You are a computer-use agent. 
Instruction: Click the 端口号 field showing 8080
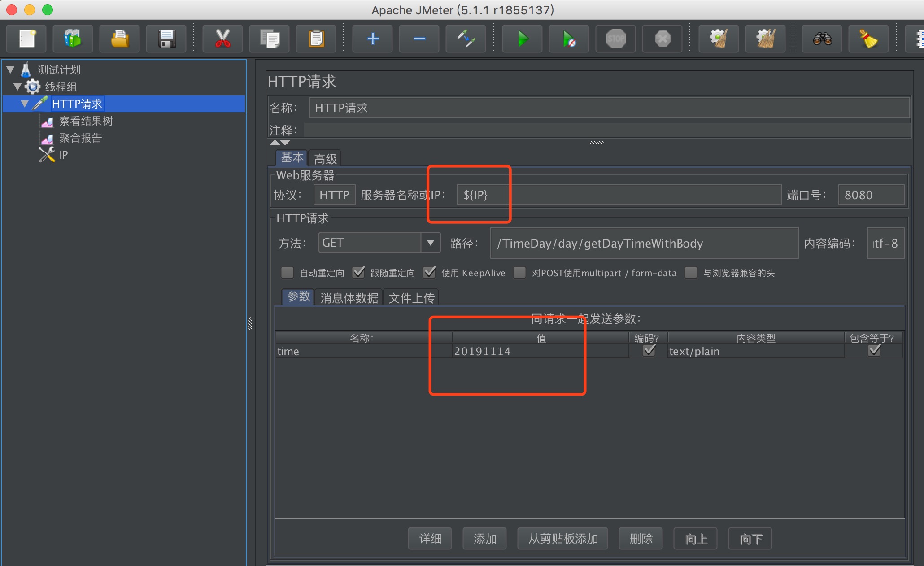tap(871, 195)
